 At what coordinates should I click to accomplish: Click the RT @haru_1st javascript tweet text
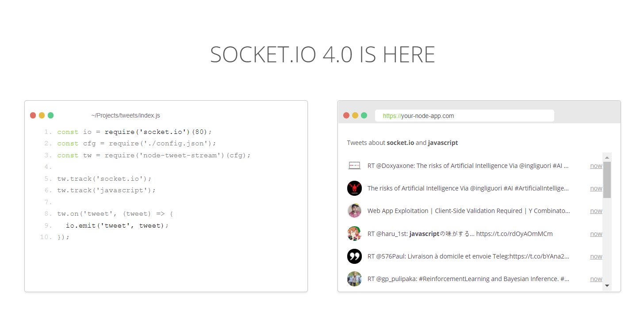click(x=460, y=234)
